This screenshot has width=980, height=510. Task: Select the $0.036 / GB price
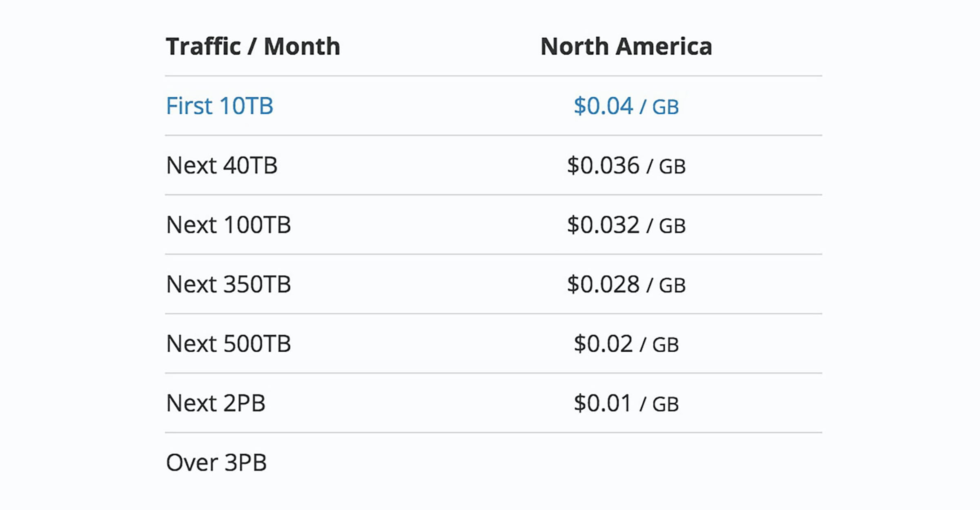626,166
